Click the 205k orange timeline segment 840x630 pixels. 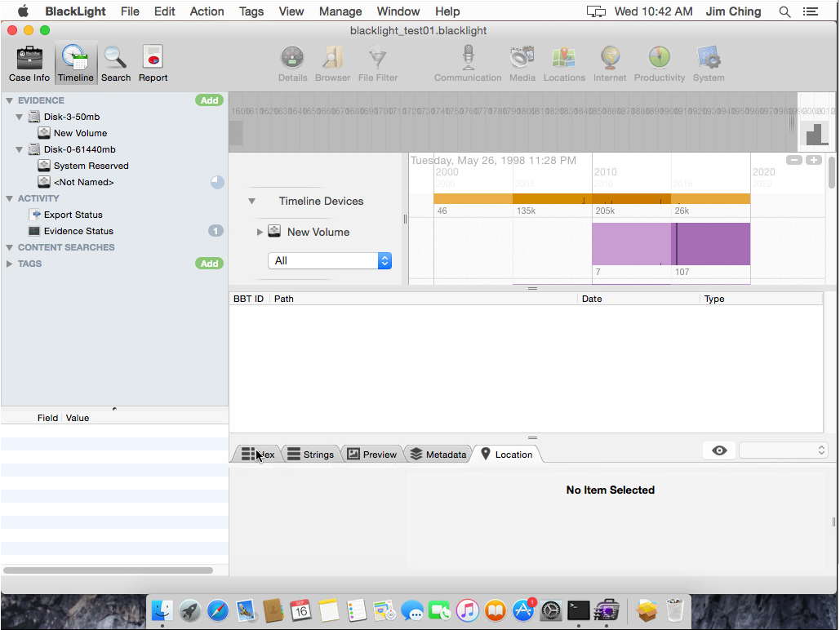pyautogui.click(x=631, y=199)
